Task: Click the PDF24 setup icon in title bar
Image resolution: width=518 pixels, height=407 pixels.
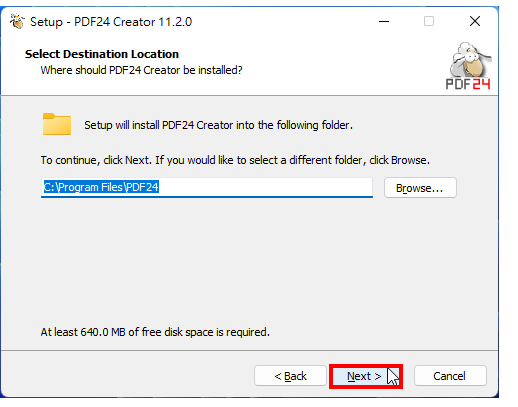Action: click(x=17, y=22)
